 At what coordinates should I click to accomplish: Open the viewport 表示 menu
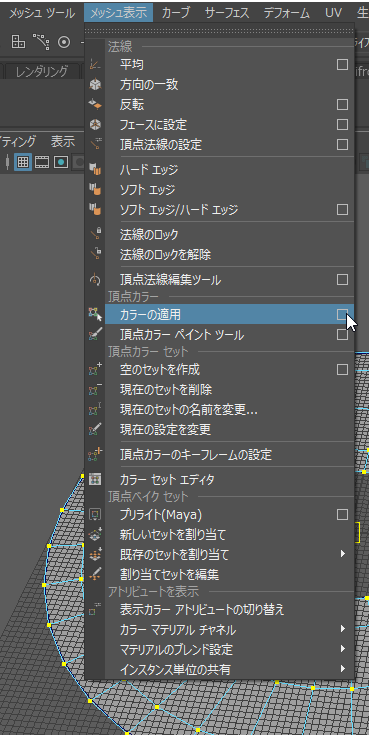[x=63, y=141]
